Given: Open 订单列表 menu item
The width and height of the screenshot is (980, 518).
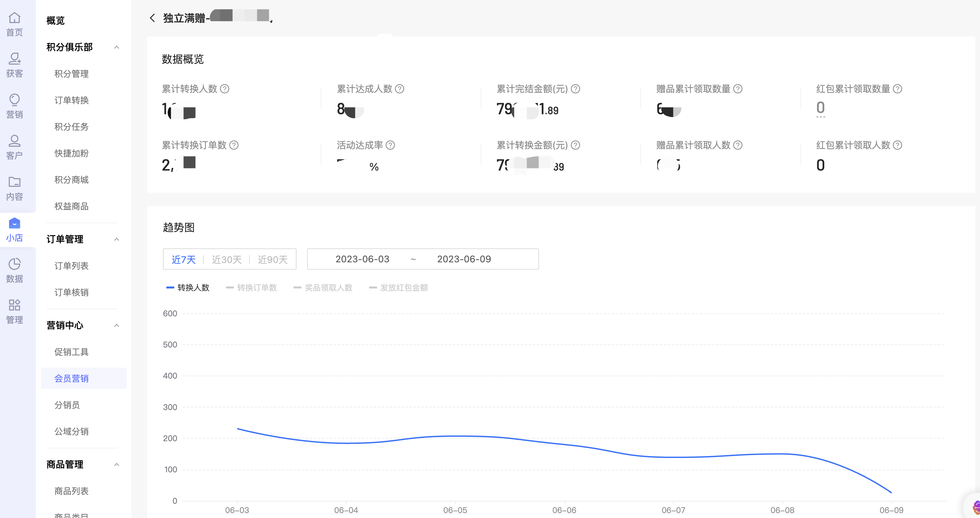Looking at the screenshot, I should pyautogui.click(x=72, y=266).
